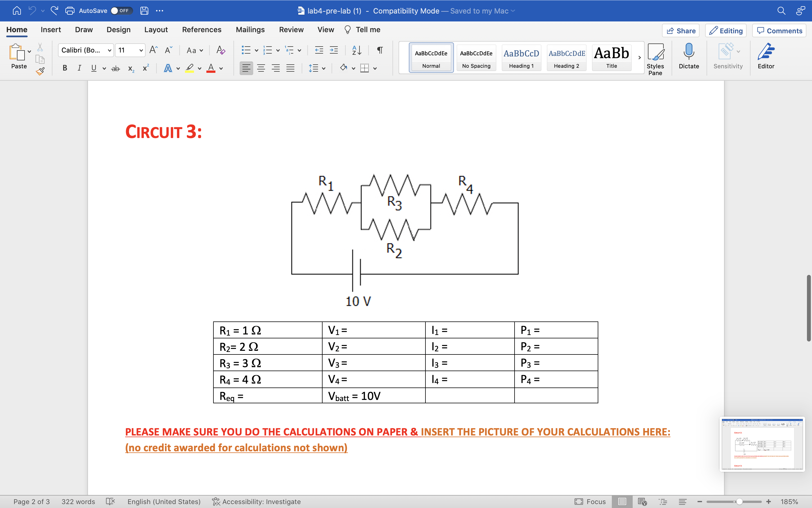Click the Copy icon under Cut
Image resolution: width=812 pixels, height=508 pixels.
pyautogui.click(x=40, y=60)
